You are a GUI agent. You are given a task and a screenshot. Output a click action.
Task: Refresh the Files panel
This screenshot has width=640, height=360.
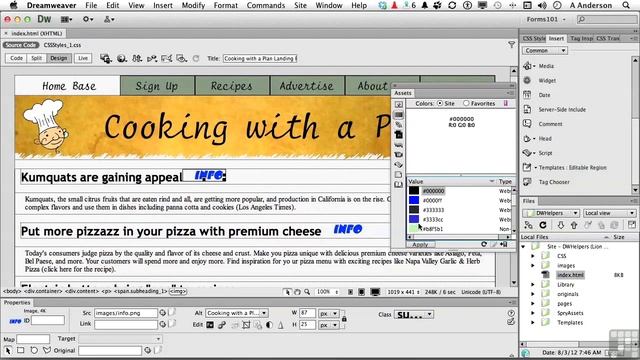(543, 225)
